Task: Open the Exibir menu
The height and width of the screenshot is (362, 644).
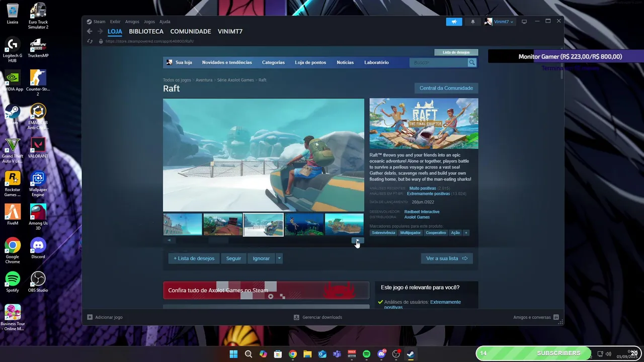Action: 115,22
